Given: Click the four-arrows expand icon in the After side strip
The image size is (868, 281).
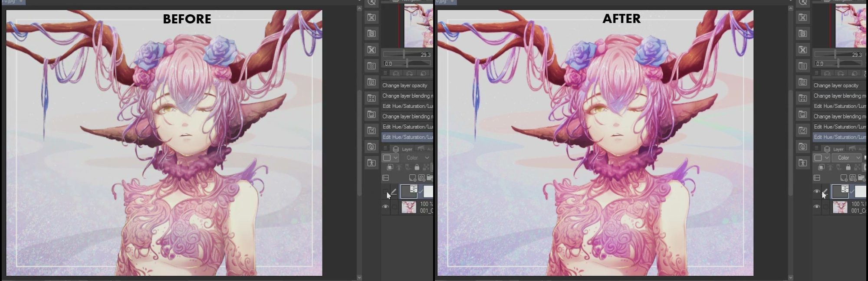Looking at the screenshot, I should point(803,98).
